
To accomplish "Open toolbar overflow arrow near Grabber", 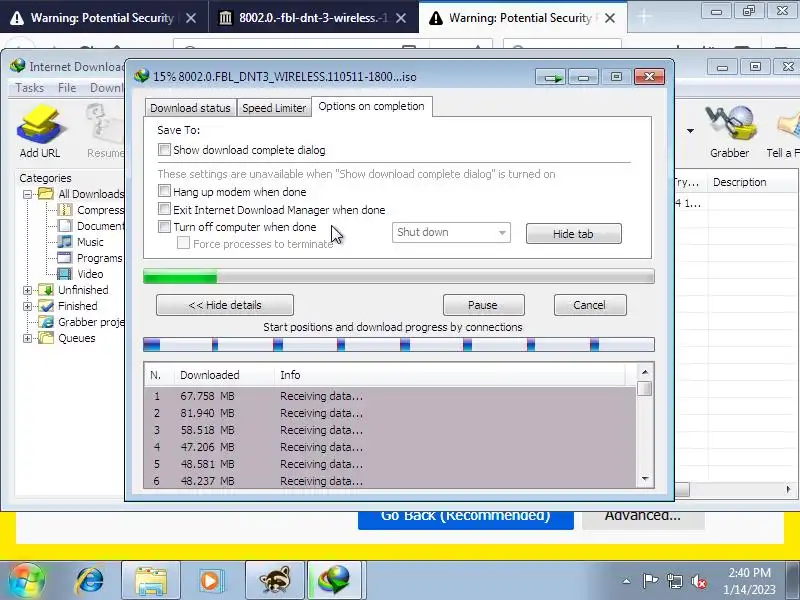I will click(690, 131).
